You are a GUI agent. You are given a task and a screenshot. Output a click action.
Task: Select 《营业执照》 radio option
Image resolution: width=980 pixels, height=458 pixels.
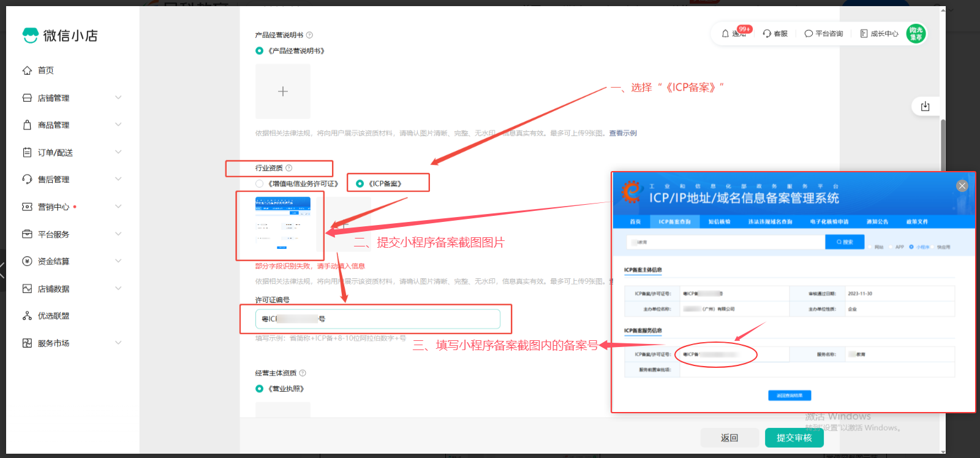click(259, 389)
